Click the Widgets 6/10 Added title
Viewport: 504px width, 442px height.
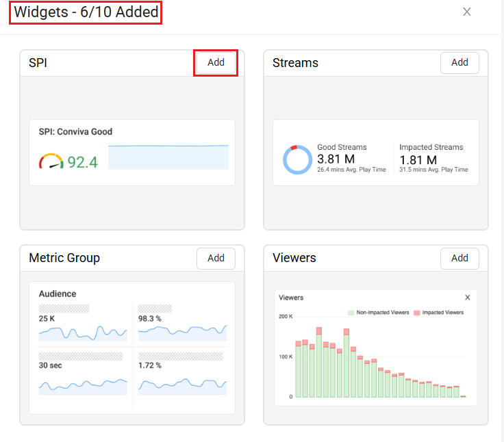[x=86, y=12]
